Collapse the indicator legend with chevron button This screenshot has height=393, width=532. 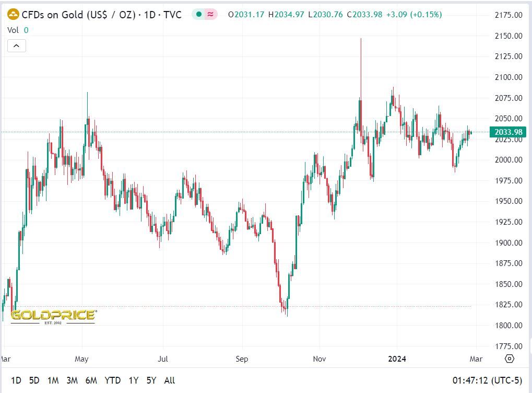(x=17, y=46)
